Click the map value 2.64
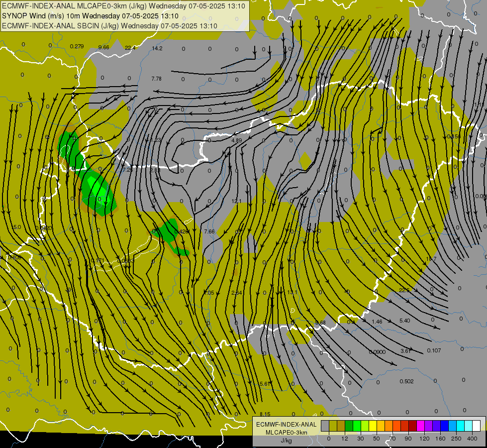This screenshot has width=487, height=448. point(237,293)
